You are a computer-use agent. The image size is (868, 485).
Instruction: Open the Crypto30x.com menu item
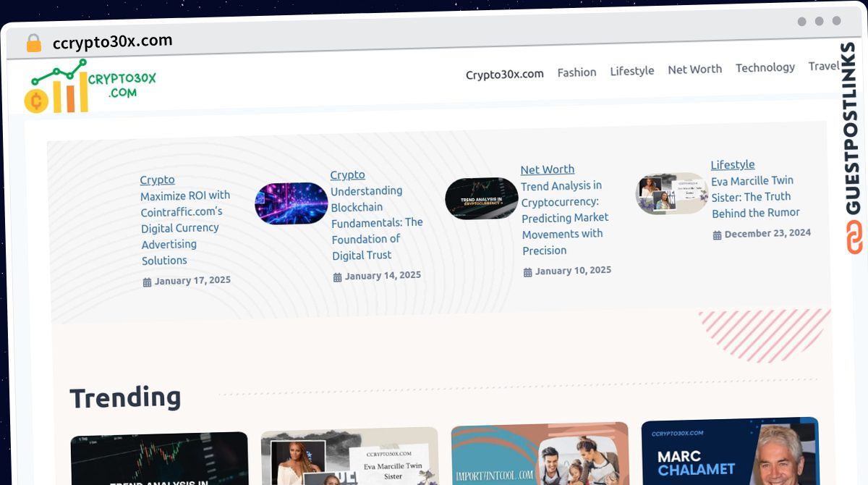click(505, 74)
